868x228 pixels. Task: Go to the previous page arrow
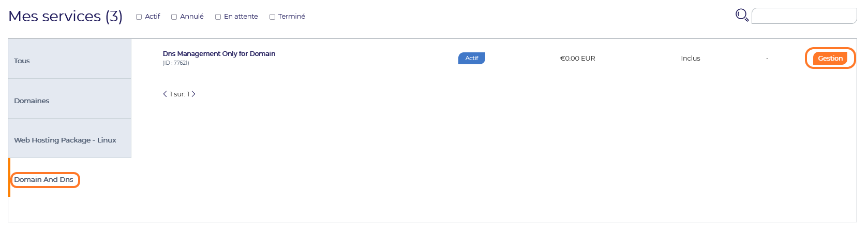165,94
